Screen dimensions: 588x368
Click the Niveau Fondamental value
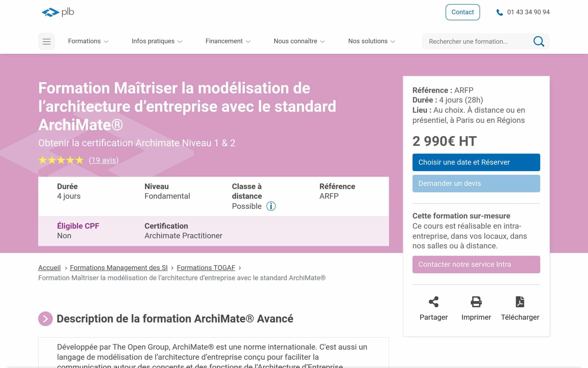tap(167, 196)
